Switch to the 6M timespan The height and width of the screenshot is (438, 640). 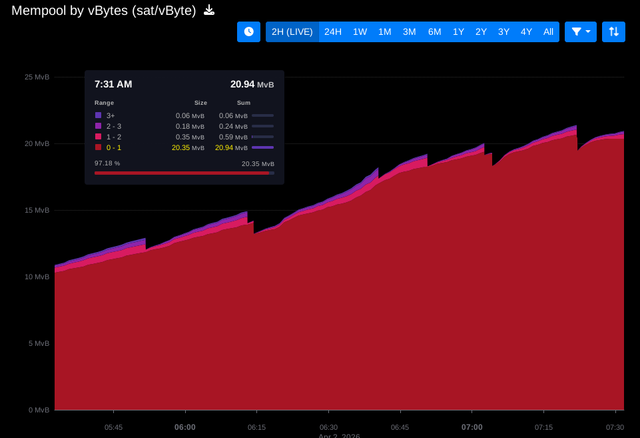pyautogui.click(x=434, y=32)
